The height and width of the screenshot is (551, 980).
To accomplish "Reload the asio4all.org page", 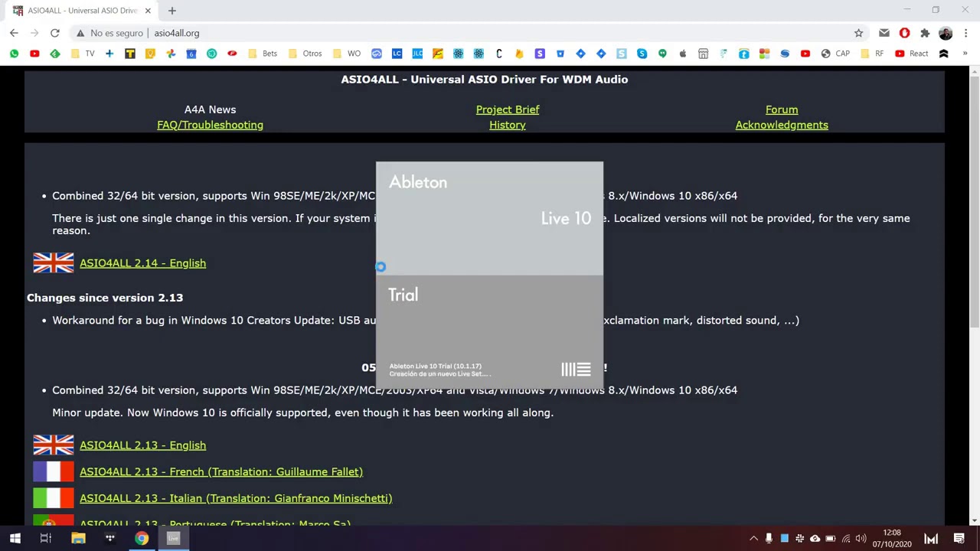I will click(x=55, y=33).
